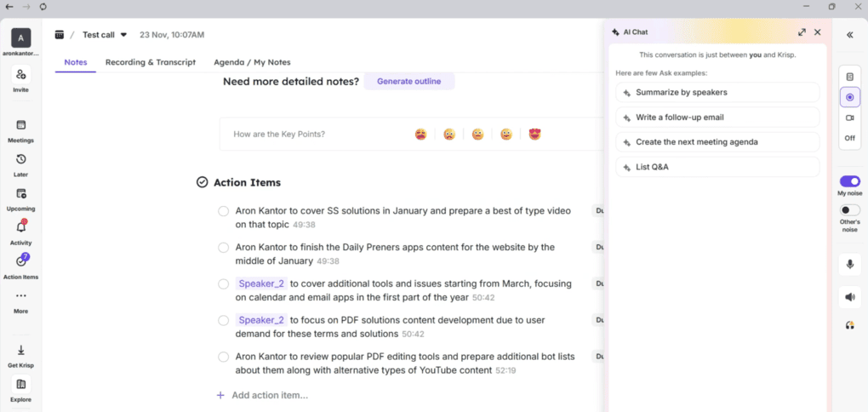Open the Upcoming calendar icon
The width and height of the screenshot is (868, 412).
[20, 194]
